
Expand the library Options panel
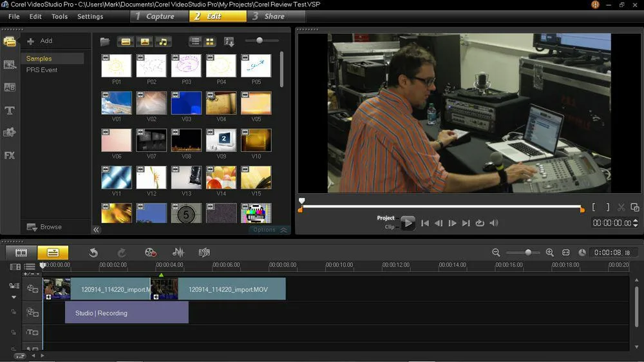click(269, 230)
